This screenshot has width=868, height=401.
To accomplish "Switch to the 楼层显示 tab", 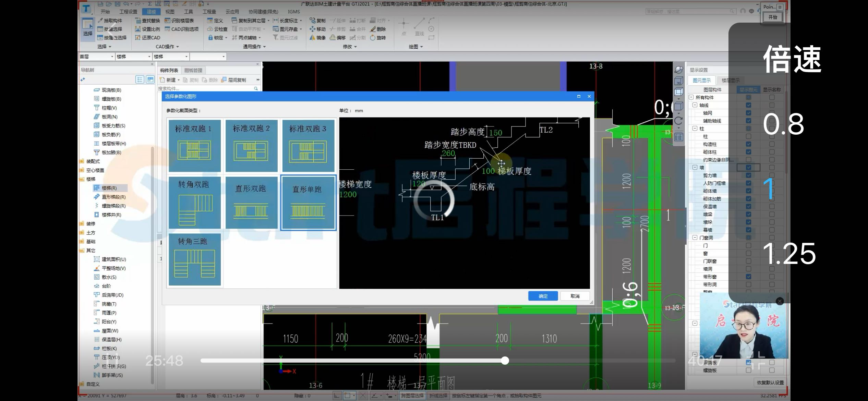I will [731, 81].
